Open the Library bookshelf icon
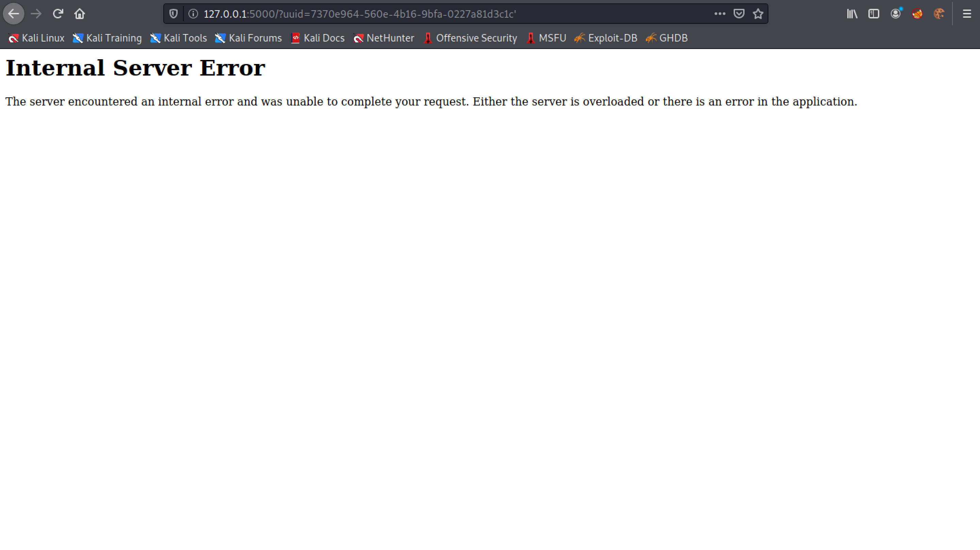The height and width of the screenshot is (550, 980). click(852, 14)
